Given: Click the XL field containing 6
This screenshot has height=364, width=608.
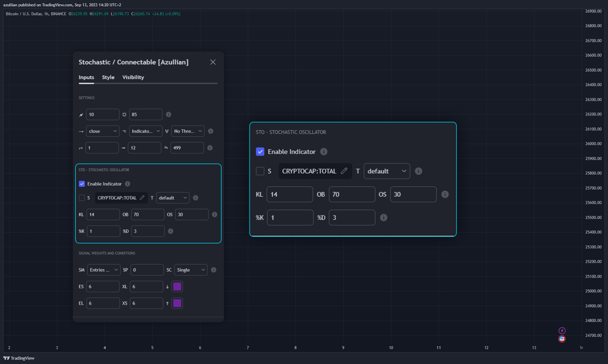Looking at the screenshot, I should pyautogui.click(x=146, y=286).
